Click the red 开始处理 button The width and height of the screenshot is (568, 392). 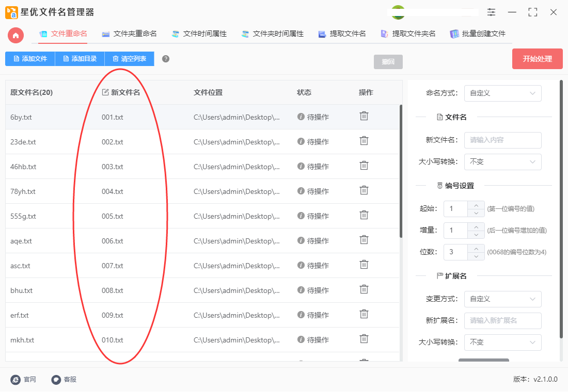(537, 59)
